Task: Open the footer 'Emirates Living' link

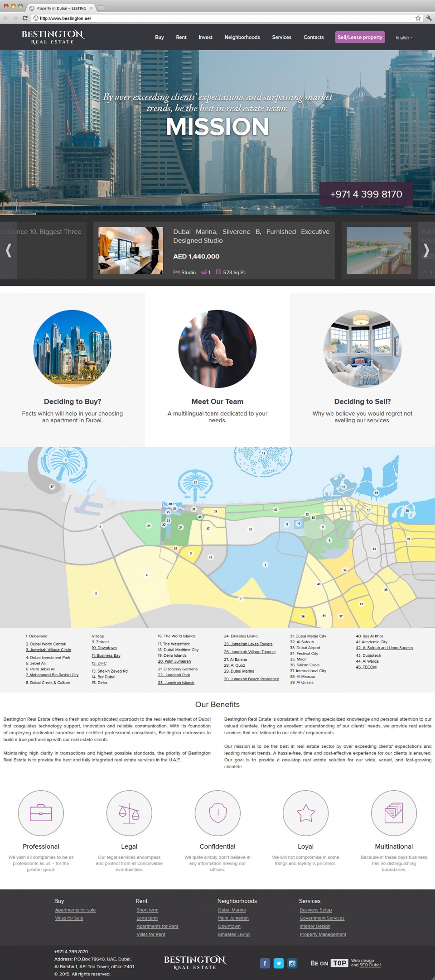Action: (x=234, y=934)
